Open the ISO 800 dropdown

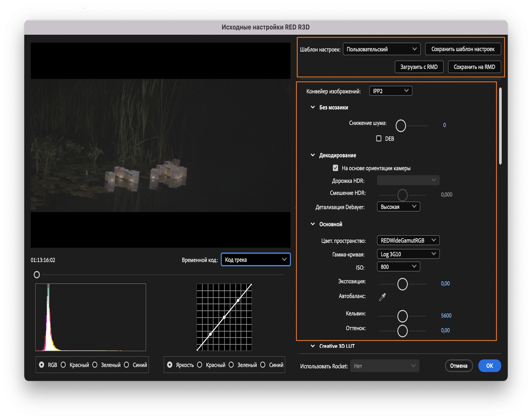click(x=398, y=267)
